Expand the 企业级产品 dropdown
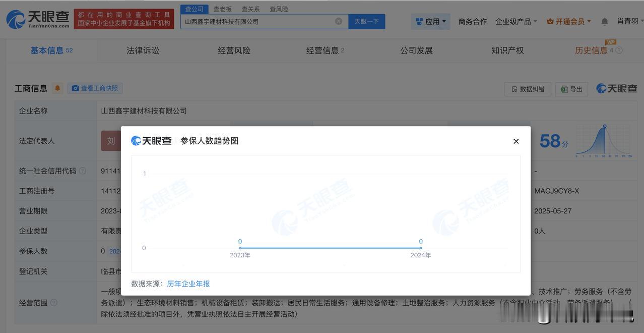Screen dimensions: 644x333 click(516, 22)
